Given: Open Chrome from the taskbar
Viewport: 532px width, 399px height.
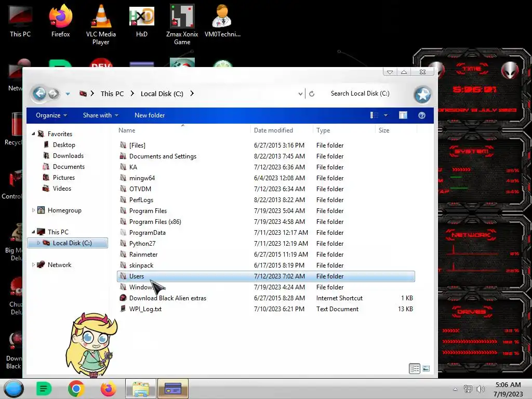Looking at the screenshot, I should point(76,389).
